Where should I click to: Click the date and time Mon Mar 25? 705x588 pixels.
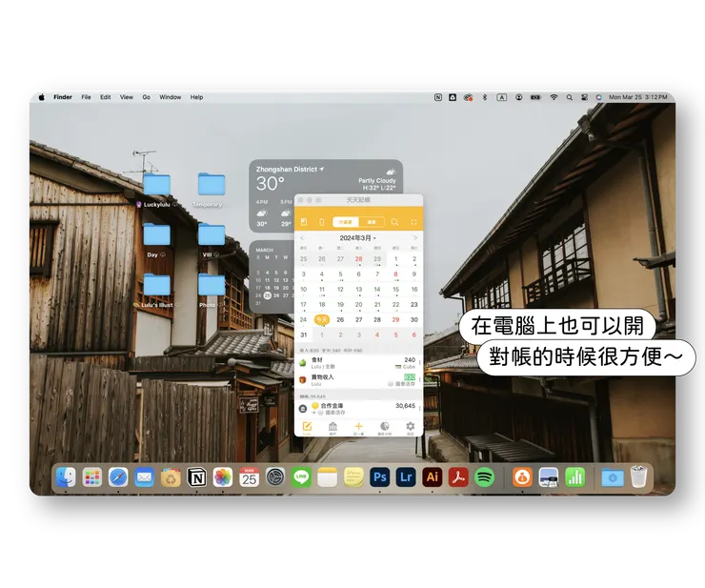pos(638,97)
